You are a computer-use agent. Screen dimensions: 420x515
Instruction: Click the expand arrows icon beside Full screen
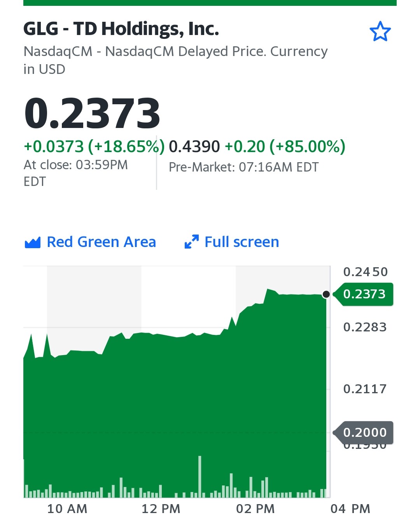pyautogui.click(x=192, y=242)
